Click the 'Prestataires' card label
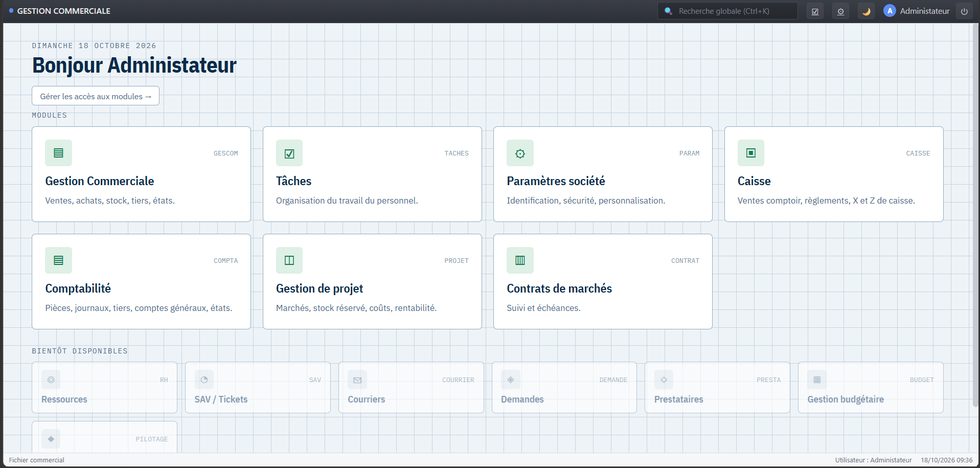Image resolution: width=980 pixels, height=468 pixels. pyautogui.click(x=679, y=399)
